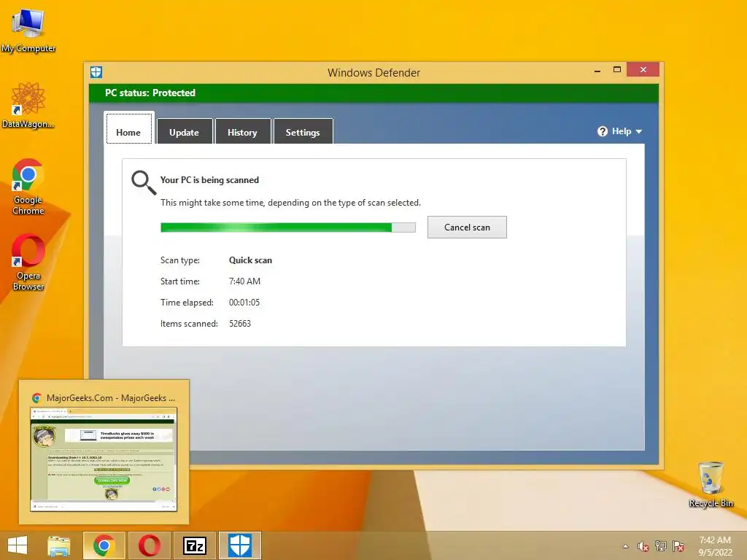Viewport: 747px width, 560px height.
Task: Click the network tray icon
Action: 661,546
